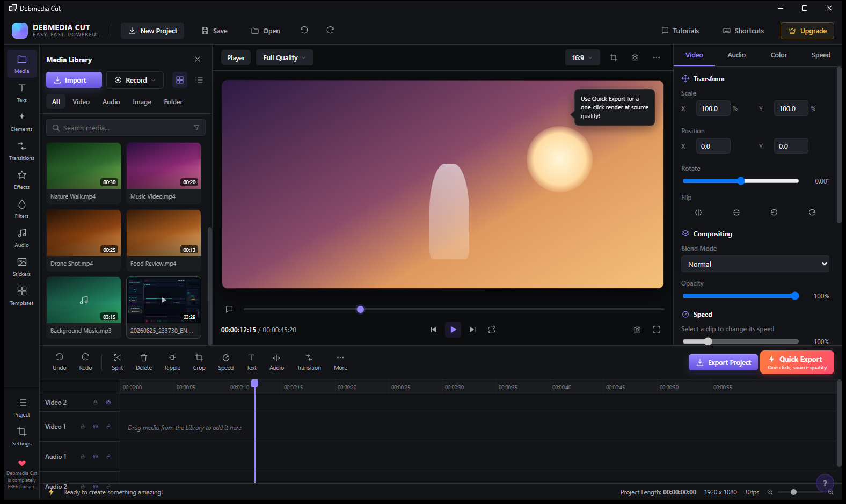The width and height of the screenshot is (846, 504).
Task: Switch the media library to list view
Action: 199,80
